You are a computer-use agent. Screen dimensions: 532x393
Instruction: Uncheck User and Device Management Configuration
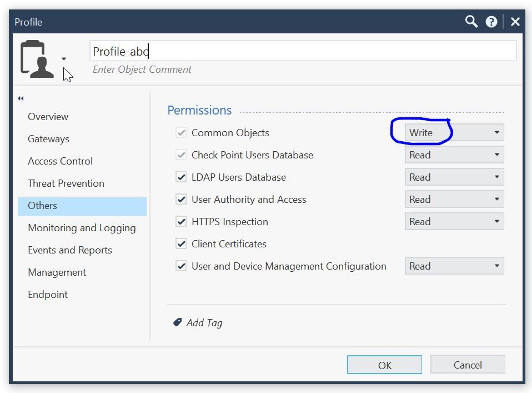pyautogui.click(x=181, y=266)
